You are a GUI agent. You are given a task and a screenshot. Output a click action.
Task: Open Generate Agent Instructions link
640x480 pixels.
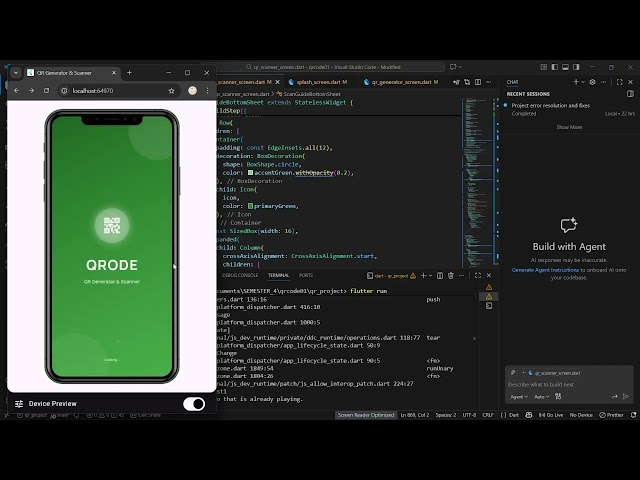click(x=545, y=270)
